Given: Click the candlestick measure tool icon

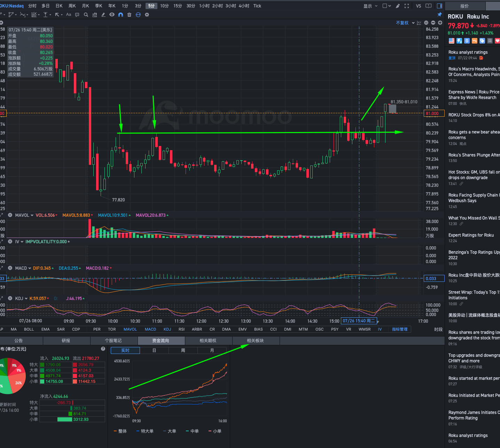Looking at the screenshot, I should point(95,15).
